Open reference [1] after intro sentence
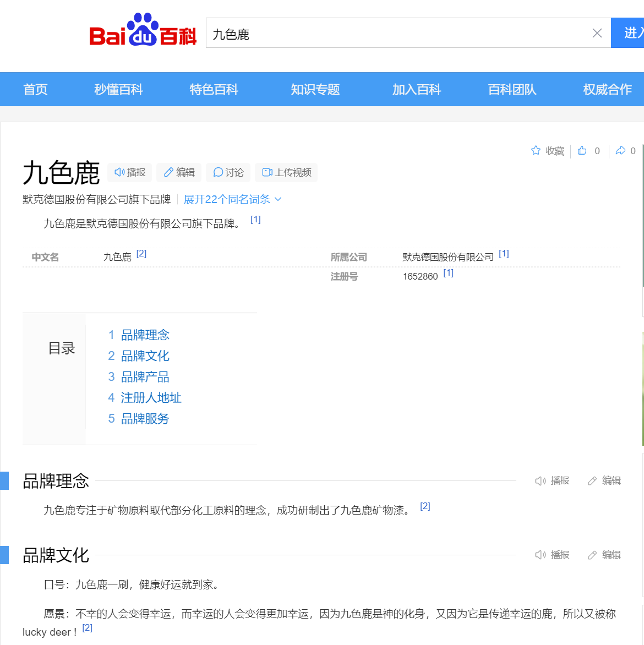The image size is (644, 645). coord(255,220)
